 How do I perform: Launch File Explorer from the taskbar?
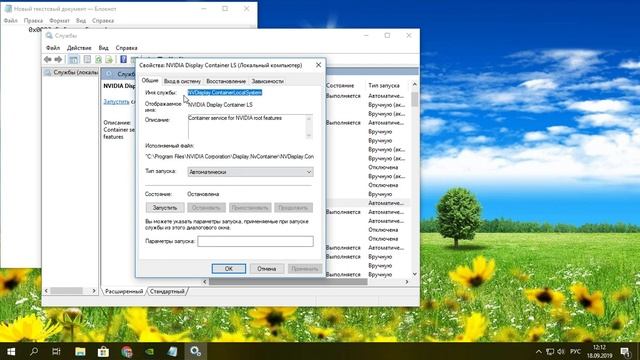[80, 351]
